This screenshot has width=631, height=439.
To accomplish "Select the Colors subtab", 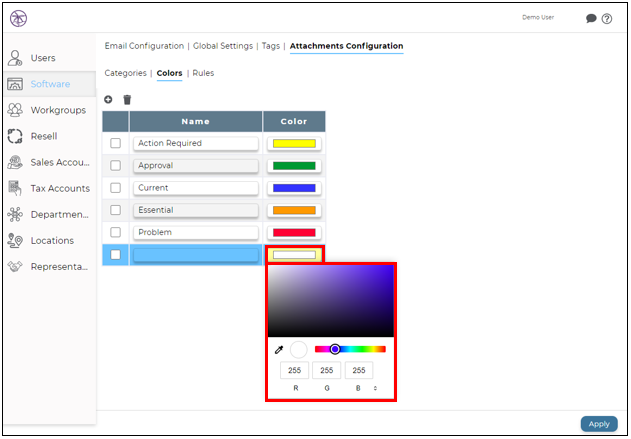I will [169, 73].
